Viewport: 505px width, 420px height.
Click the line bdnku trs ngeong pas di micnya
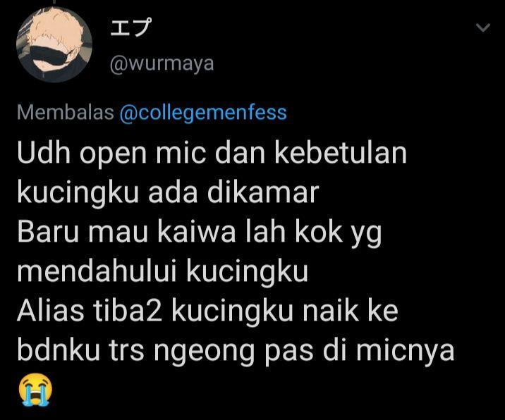coord(236,352)
